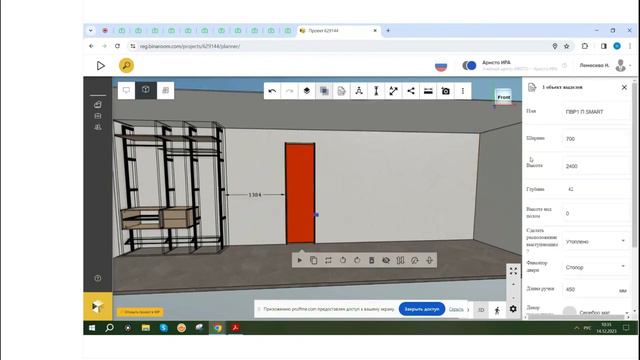The height and width of the screenshot is (360, 640).
Task: Click the horizontal bars section icon
Action: pos(428,91)
